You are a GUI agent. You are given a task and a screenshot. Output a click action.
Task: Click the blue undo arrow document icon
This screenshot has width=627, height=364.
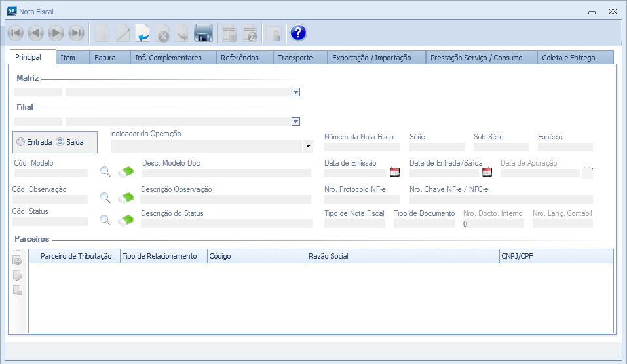click(142, 33)
